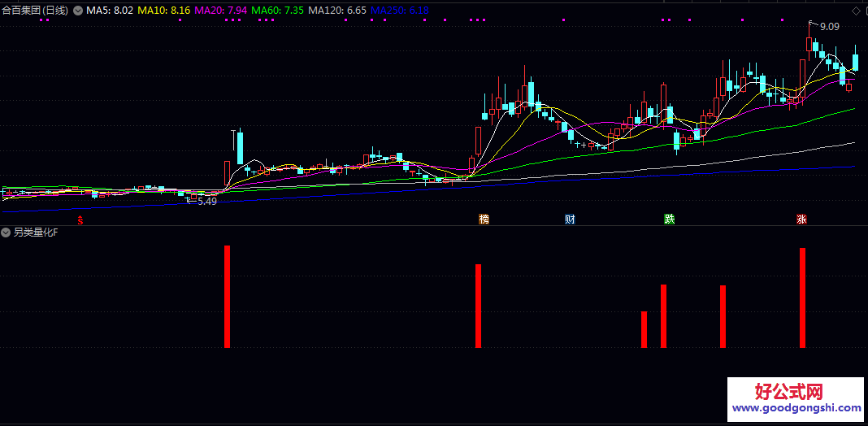The image size is (868, 426).
Task: Click the diamond icon at top right
Action: point(855,11)
